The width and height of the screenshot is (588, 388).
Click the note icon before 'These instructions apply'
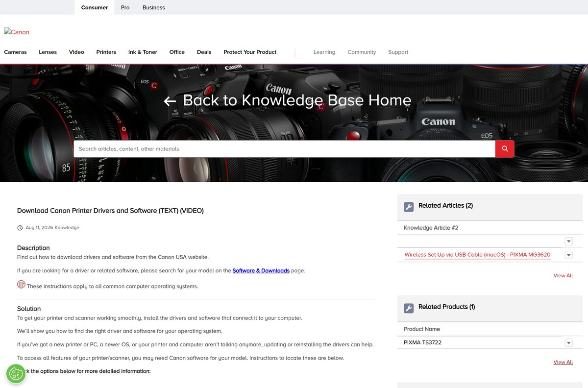tap(21, 284)
